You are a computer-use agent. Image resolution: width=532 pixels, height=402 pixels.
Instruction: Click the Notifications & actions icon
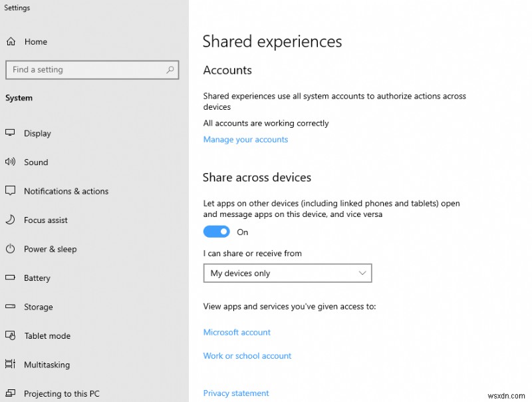(x=11, y=191)
